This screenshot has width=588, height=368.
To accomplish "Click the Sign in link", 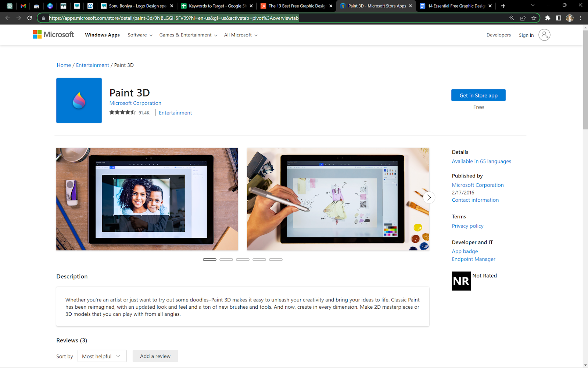I will (526, 35).
